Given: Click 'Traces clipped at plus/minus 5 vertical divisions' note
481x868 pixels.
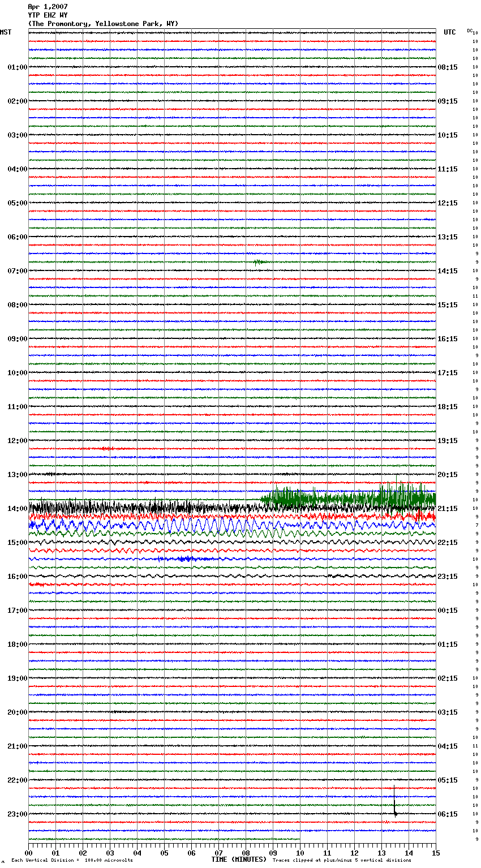Looking at the screenshot, I should (x=342, y=861).
